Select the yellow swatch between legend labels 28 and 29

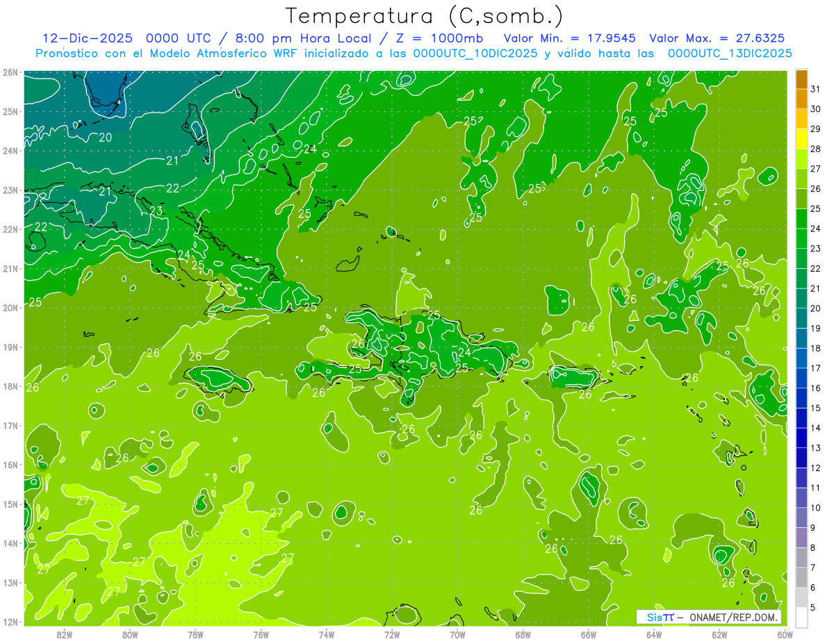click(x=801, y=138)
